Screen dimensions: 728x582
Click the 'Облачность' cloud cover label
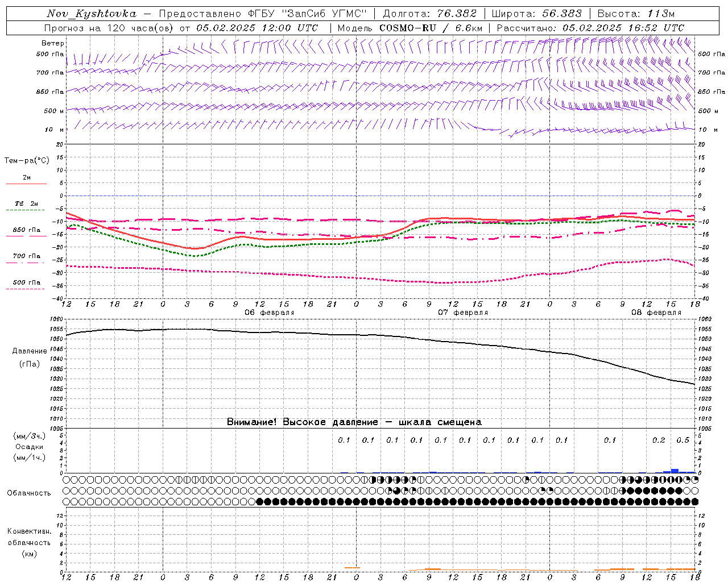[29, 493]
